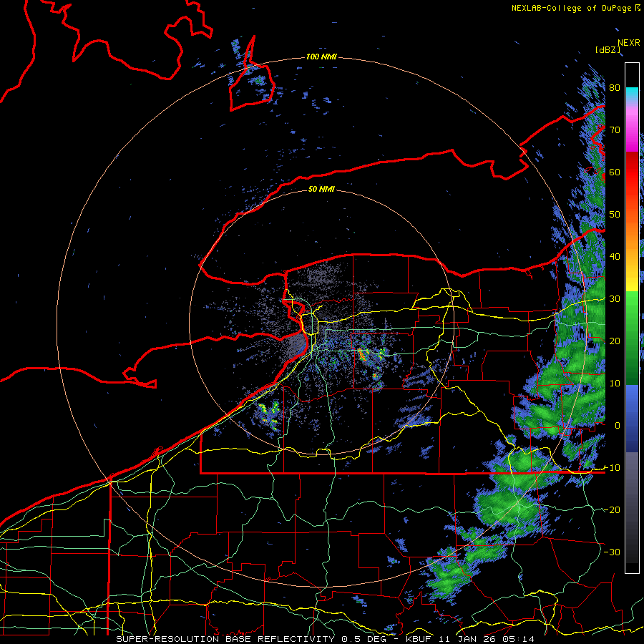Click the blue segment of color scale
The width and height of the screenshot is (644, 644).
632,418
